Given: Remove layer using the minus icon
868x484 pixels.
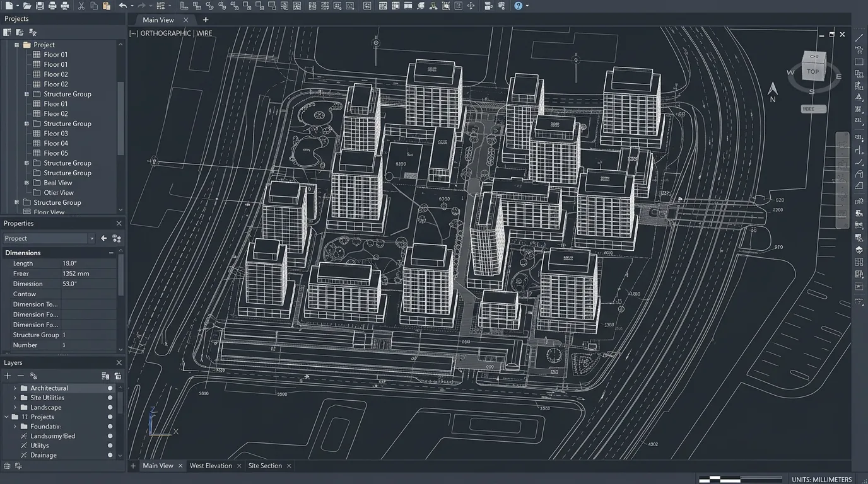Looking at the screenshot, I should click(x=20, y=376).
